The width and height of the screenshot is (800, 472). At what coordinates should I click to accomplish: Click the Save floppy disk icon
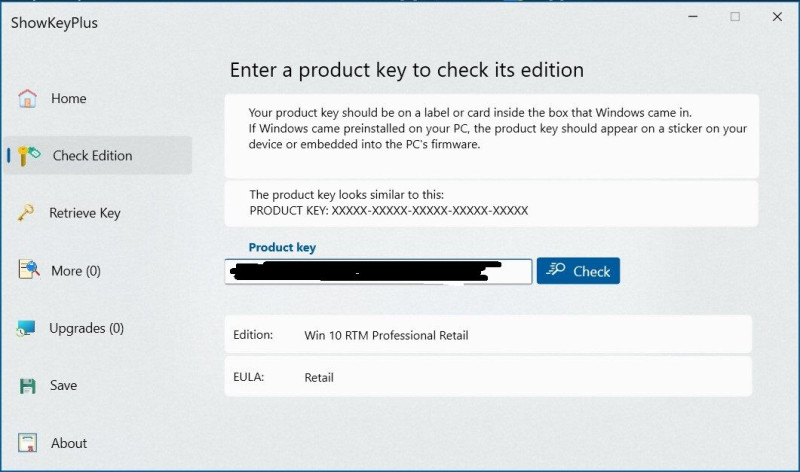tap(28, 386)
